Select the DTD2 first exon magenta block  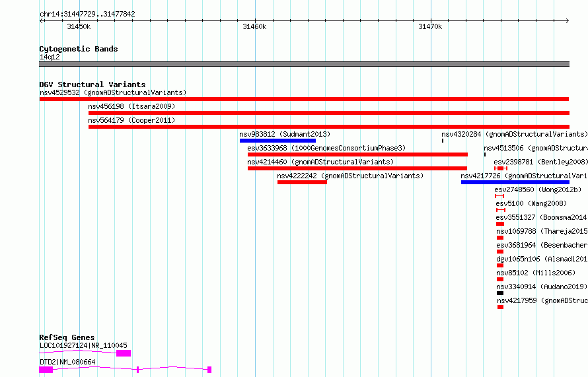click(46, 370)
